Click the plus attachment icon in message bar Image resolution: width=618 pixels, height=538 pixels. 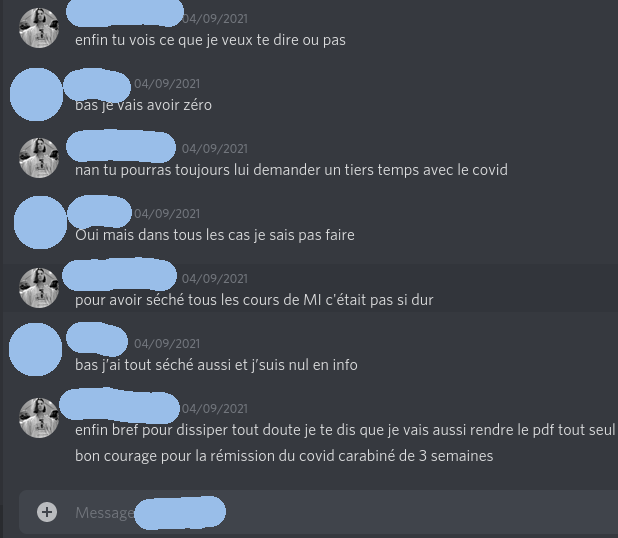tap(47, 512)
